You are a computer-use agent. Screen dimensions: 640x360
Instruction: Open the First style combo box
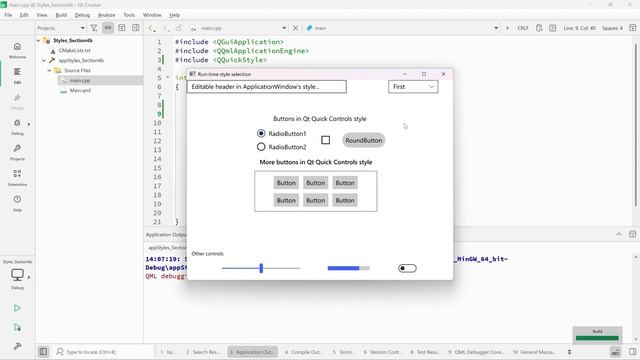point(413,87)
